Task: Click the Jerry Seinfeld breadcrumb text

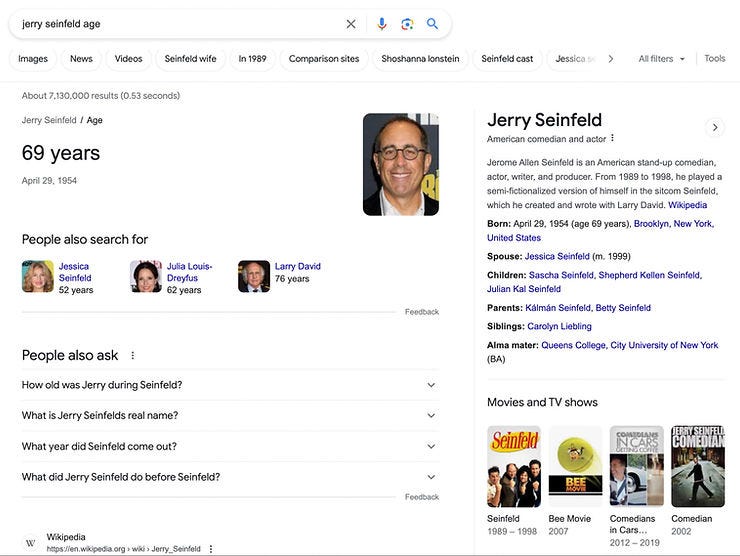Action: (49, 120)
